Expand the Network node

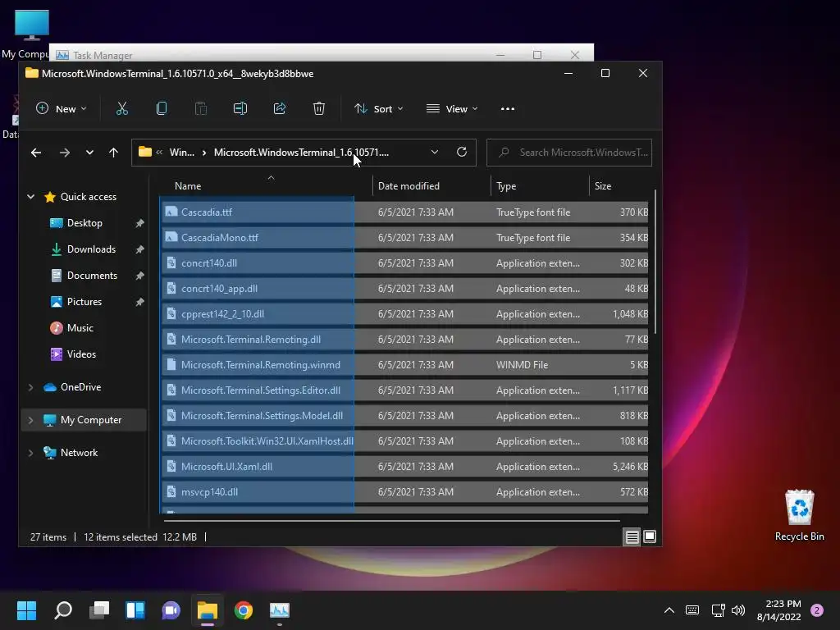coord(31,453)
